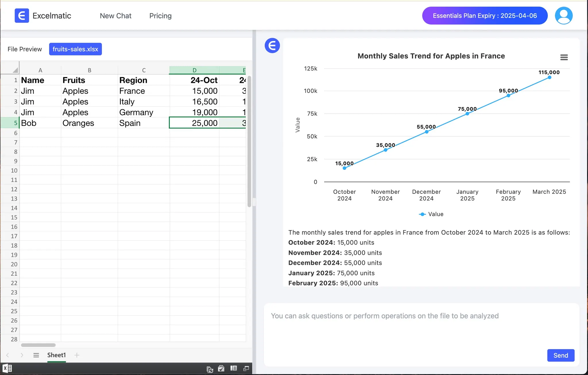The width and height of the screenshot is (588, 375).
Task: Click the horizontal scrollbar of the spreadsheet
Action: pos(38,345)
